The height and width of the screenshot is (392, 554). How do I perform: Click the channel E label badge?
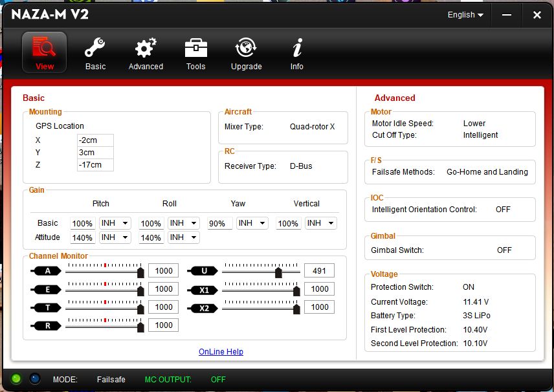47,290
